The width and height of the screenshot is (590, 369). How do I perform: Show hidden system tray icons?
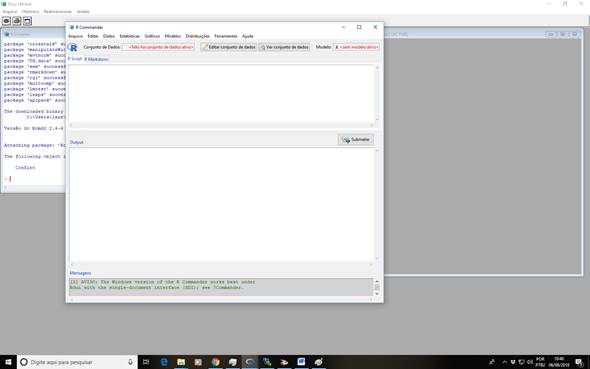coord(504,362)
